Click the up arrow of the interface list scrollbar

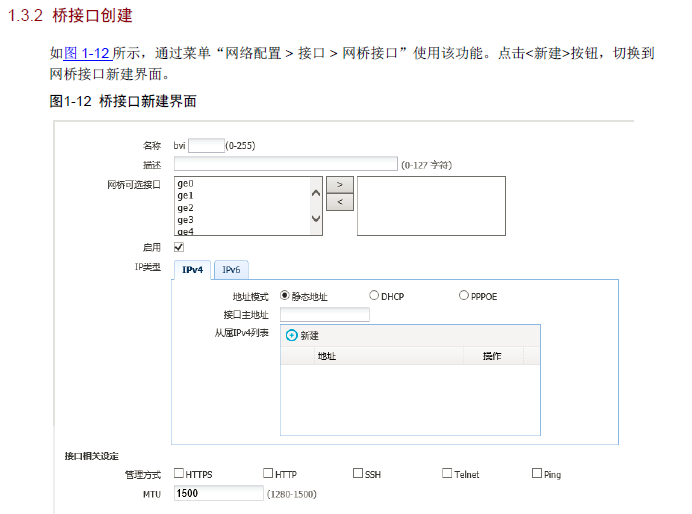[x=316, y=193]
